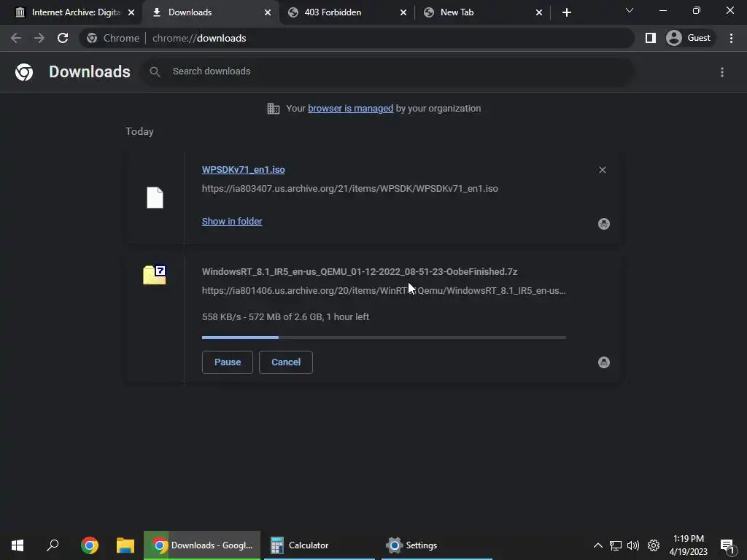Click the network icon in system tray
Viewport: 747px width, 560px height.
point(616,545)
